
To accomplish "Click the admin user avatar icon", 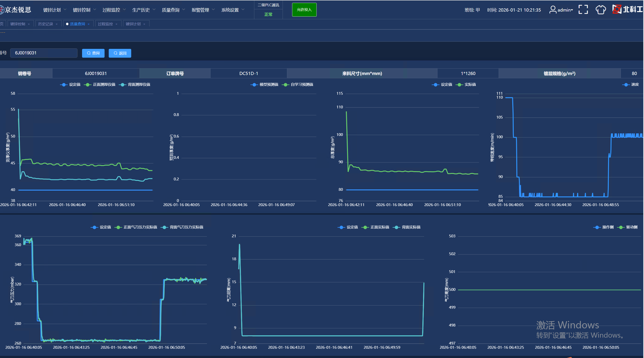I will click(552, 10).
